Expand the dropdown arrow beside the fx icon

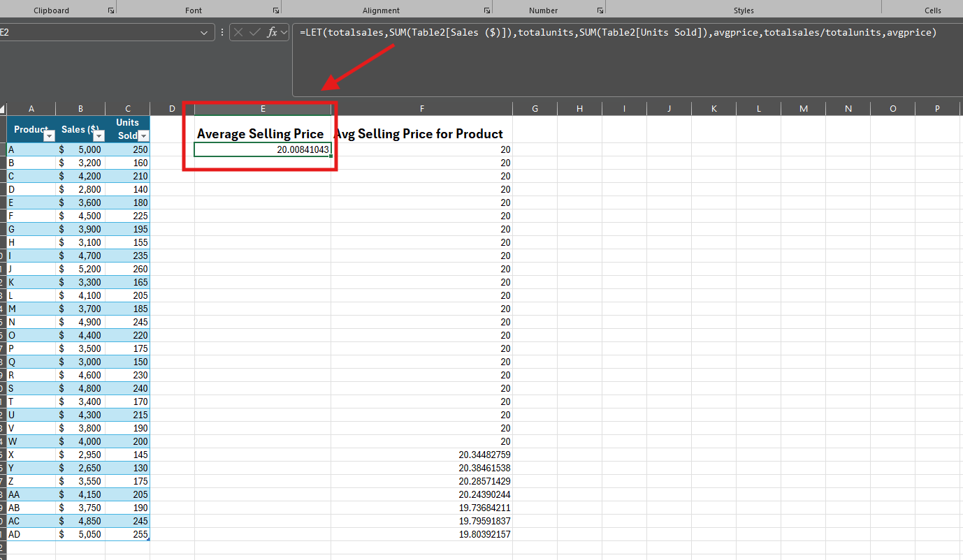point(284,33)
